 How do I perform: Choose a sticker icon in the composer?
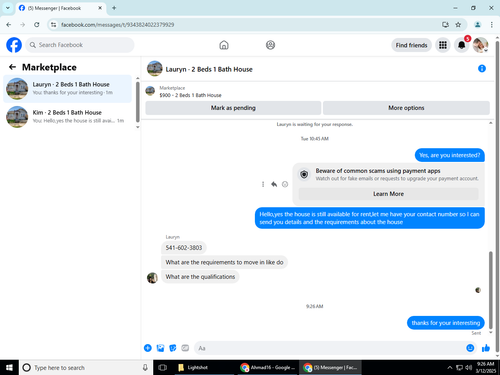point(173,348)
